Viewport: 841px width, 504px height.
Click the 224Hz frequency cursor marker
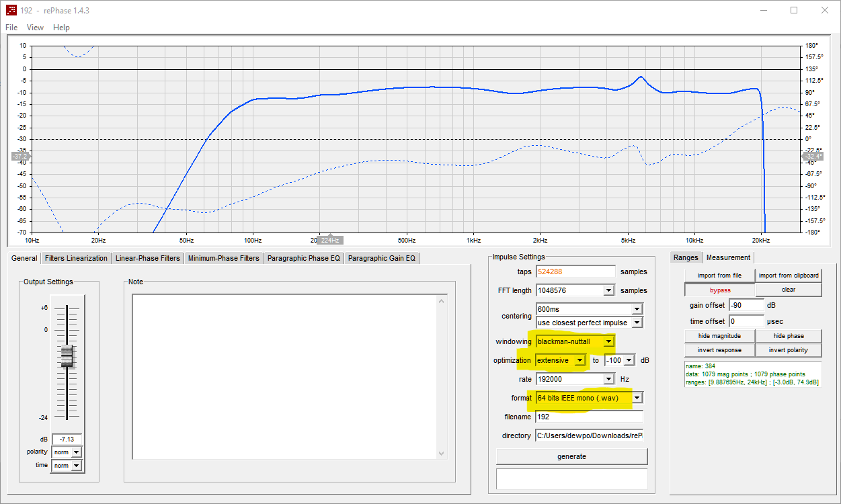[329, 240]
